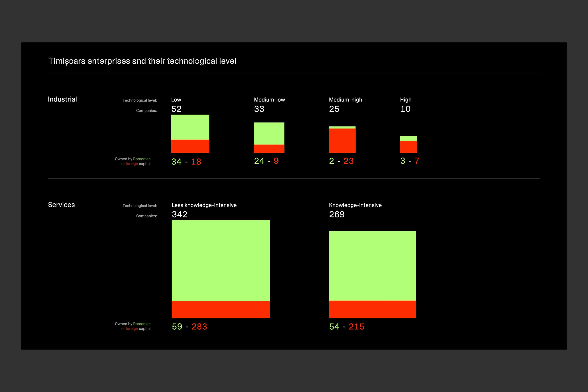Screen dimensions: 588x392
Task: Click green area of Less knowledge-intensive square
Action: pyautogui.click(x=220, y=260)
